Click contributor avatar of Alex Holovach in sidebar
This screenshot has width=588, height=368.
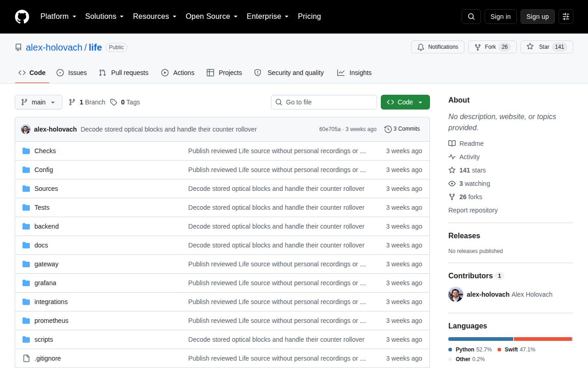coord(456,294)
